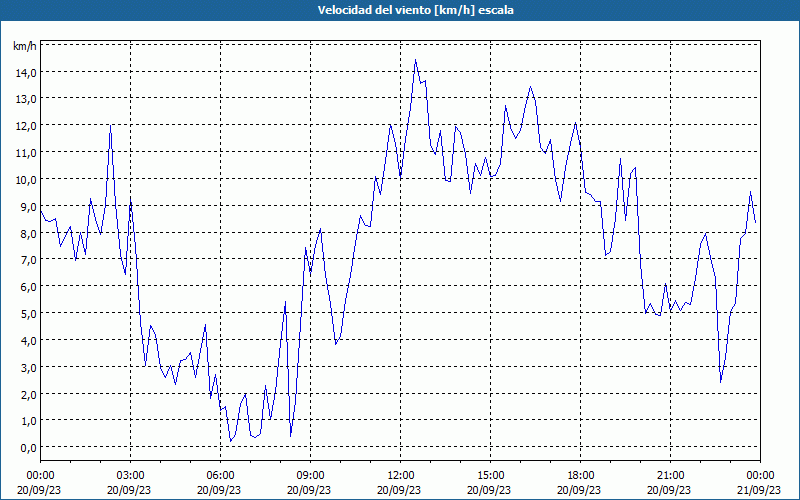The image size is (800, 500).
Task: Select the 3,0 y-axis label
Action: 28,368
